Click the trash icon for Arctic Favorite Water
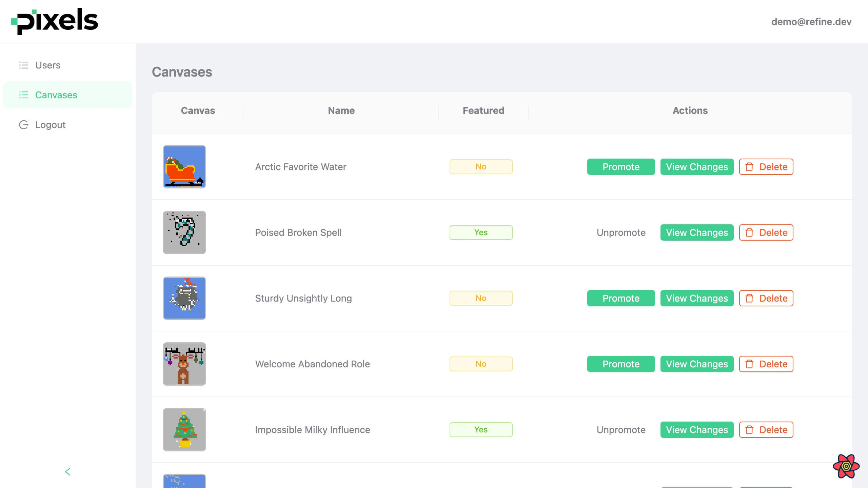Image resolution: width=868 pixels, height=488 pixels. (x=749, y=167)
